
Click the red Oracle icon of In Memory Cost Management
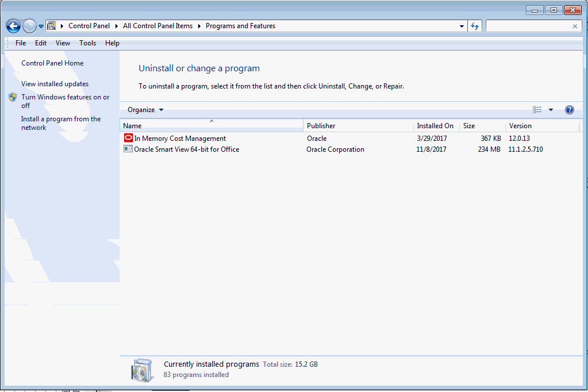[x=128, y=138]
